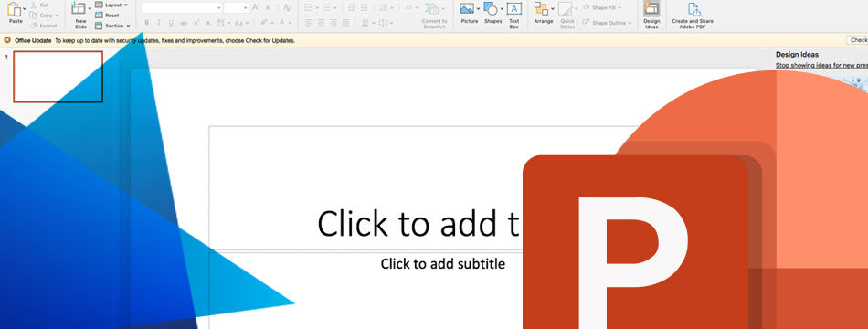
Task: Apply numbered list formatting
Action: click(x=326, y=7)
